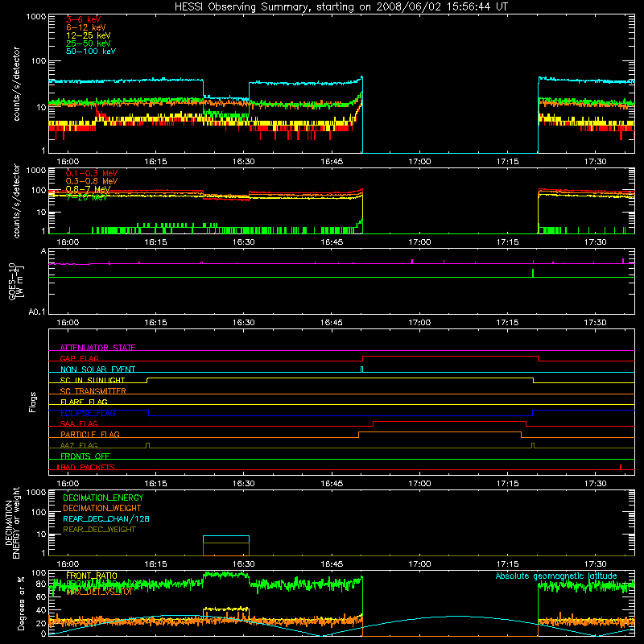Click the 0.1-0.3 MeV legend label
This screenshot has height=644, width=644.
tap(92, 173)
